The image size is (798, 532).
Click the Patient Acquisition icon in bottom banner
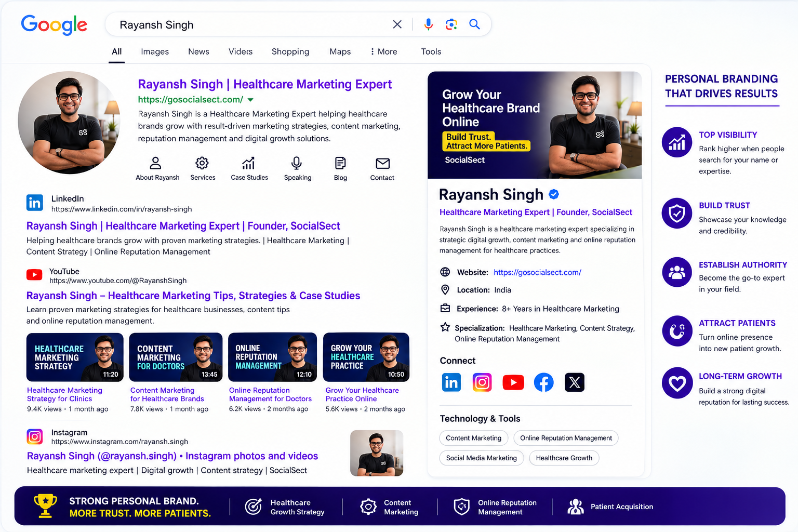coord(576,507)
